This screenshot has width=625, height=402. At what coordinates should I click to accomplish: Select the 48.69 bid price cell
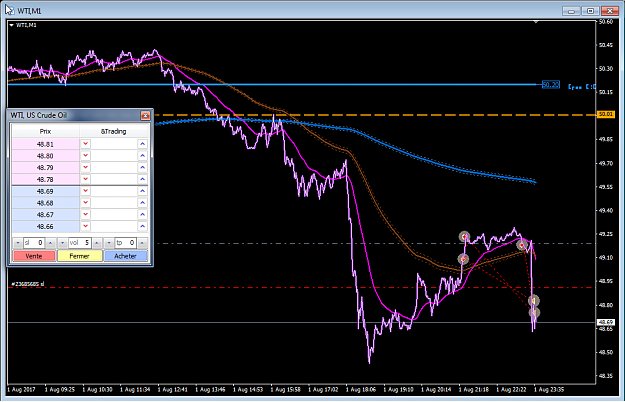(45, 191)
